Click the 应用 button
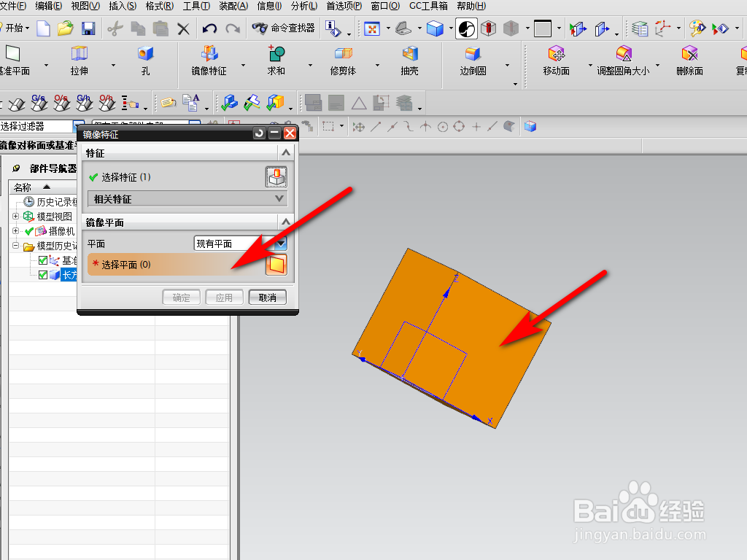The width and height of the screenshot is (747, 560). pyautogui.click(x=224, y=297)
